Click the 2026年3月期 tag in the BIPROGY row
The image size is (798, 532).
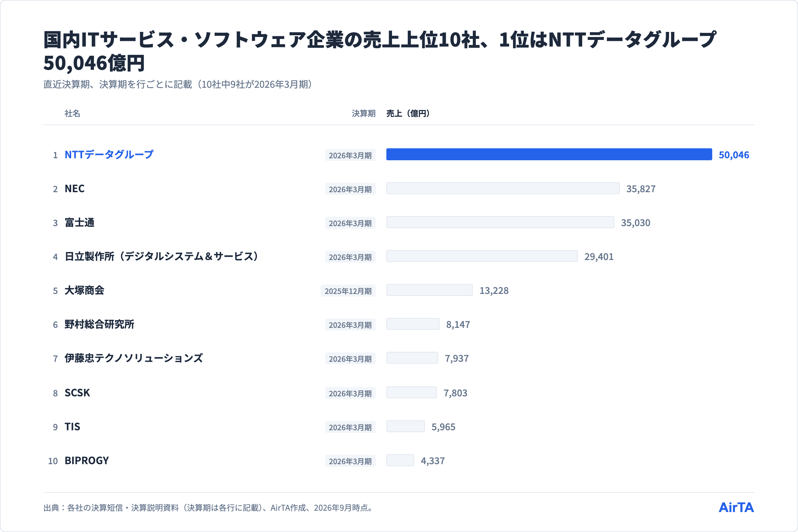coord(350,461)
